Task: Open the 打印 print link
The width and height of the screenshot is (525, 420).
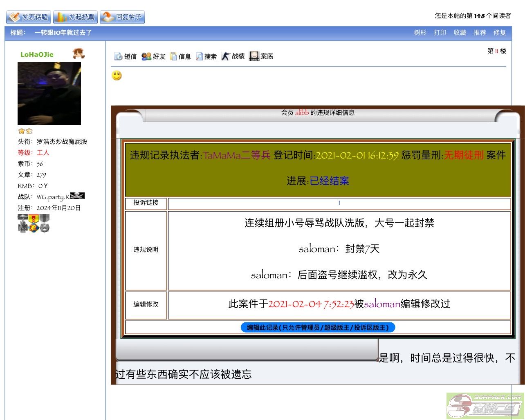Action: [440, 33]
